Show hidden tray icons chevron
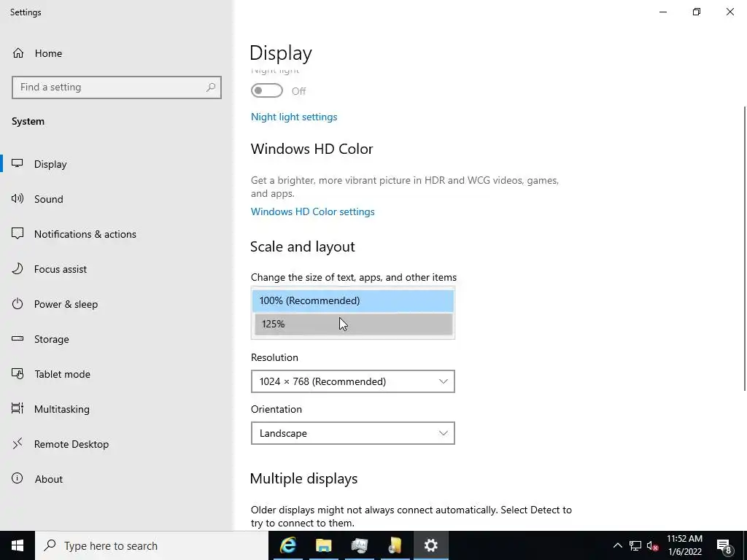 (x=617, y=545)
